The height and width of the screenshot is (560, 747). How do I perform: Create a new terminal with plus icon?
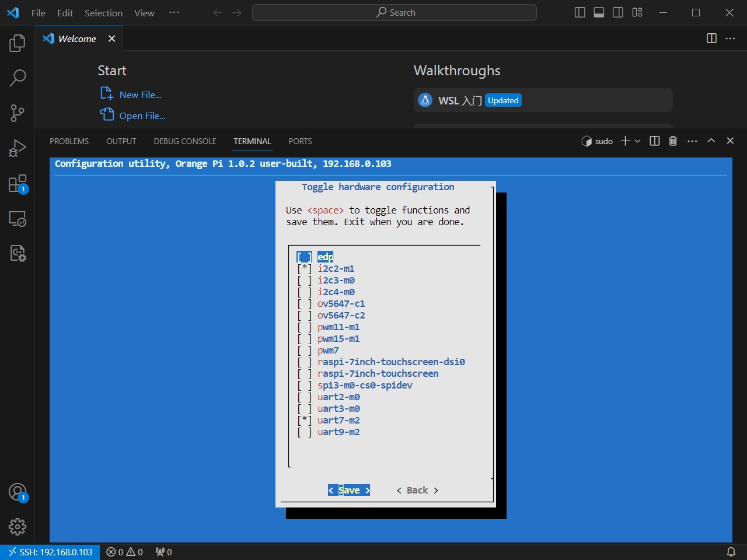point(625,141)
